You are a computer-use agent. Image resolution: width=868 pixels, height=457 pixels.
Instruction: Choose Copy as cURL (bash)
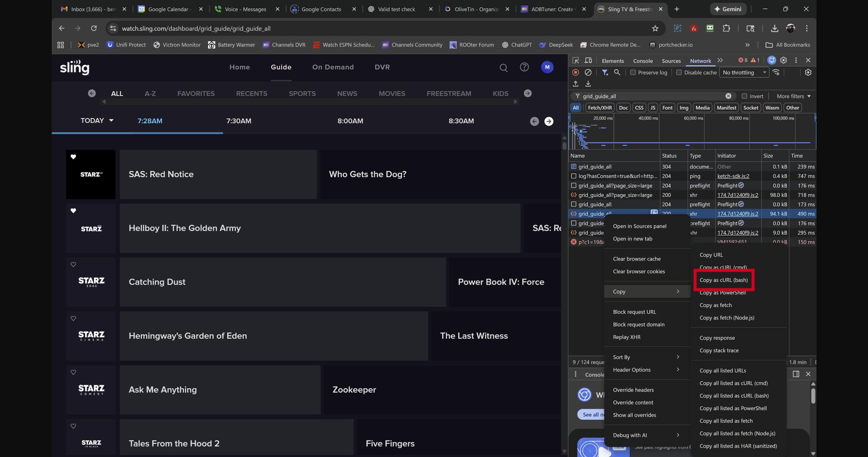click(723, 280)
